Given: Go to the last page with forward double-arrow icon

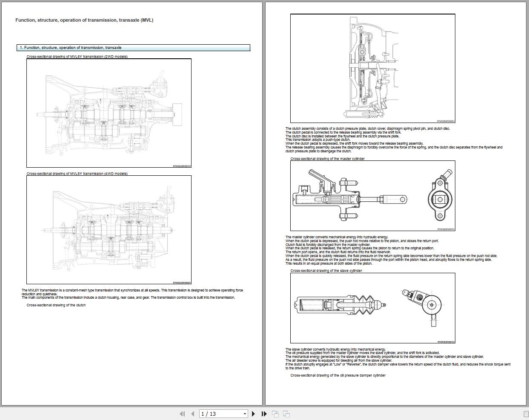Looking at the screenshot, I should [264, 413].
